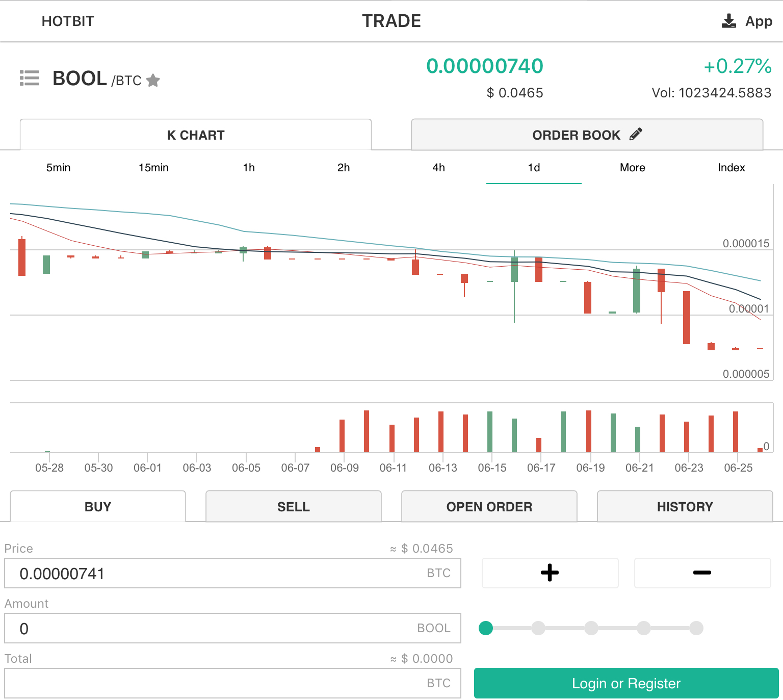This screenshot has height=700, width=783.
Task: Show the Index chart view
Action: 732,168
